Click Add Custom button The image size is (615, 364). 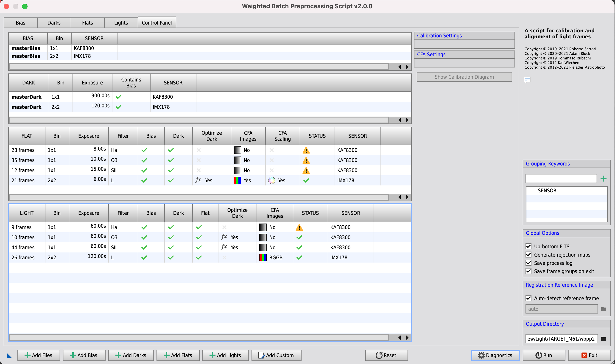tap(276, 355)
